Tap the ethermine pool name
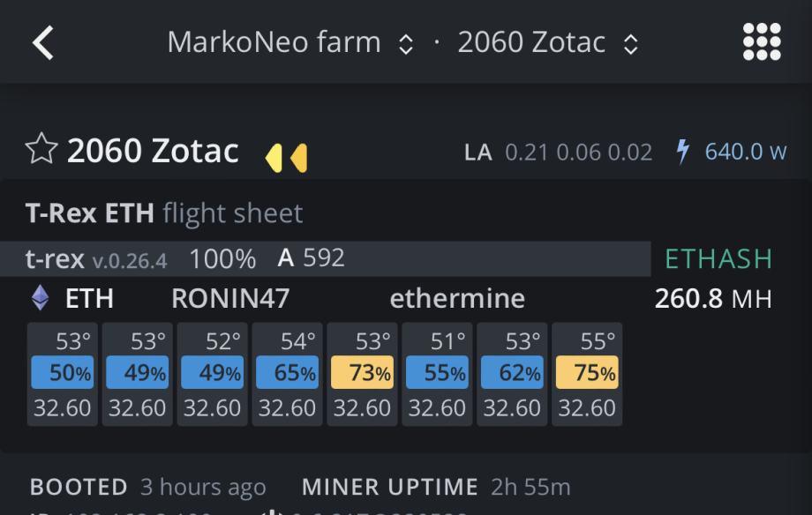 [x=457, y=298]
